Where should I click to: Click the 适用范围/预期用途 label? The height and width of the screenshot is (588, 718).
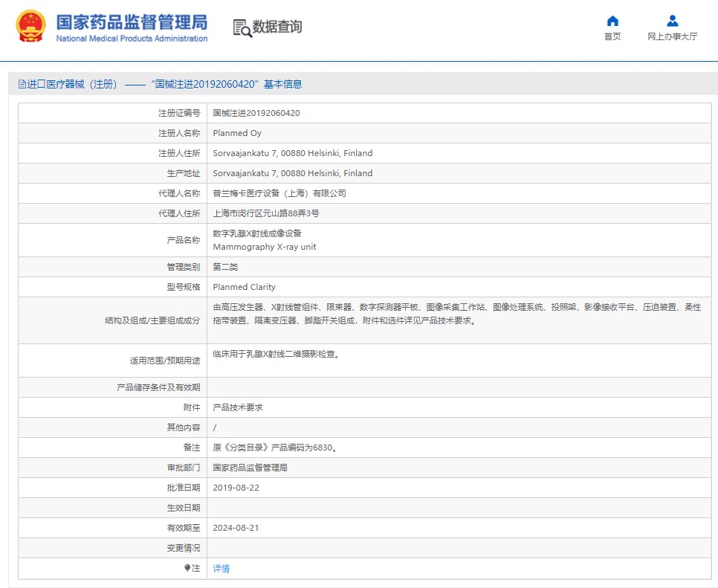pyautogui.click(x=165, y=361)
